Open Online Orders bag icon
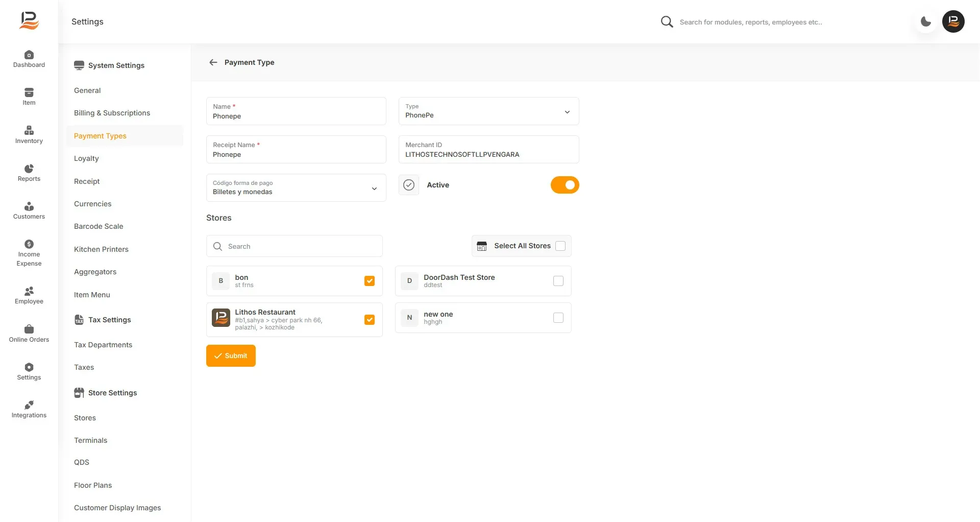This screenshot has height=522, width=980. click(29, 329)
